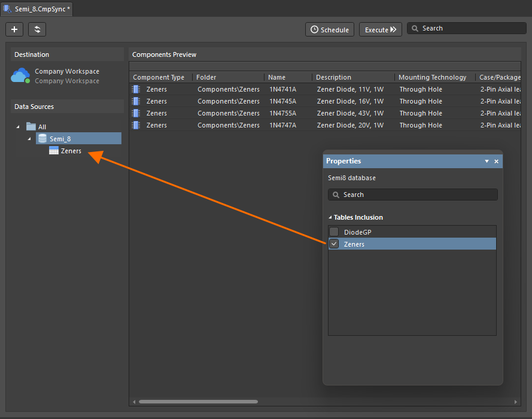This screenshot has width=532, height=419.
Task: Open the Properties panel dropdown arrow
Action: tap(487, 162)
